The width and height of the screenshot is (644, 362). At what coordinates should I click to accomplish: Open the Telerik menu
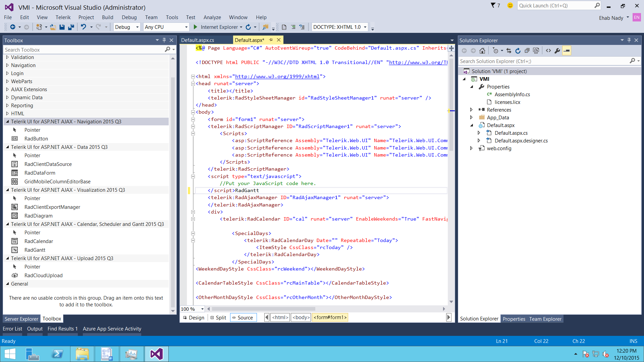pos(63,17)
